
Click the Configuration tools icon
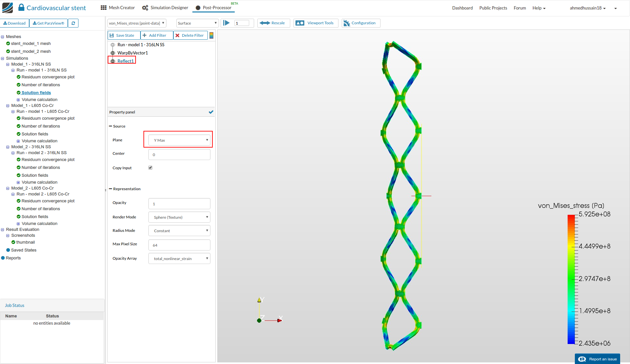coord(347,23)
